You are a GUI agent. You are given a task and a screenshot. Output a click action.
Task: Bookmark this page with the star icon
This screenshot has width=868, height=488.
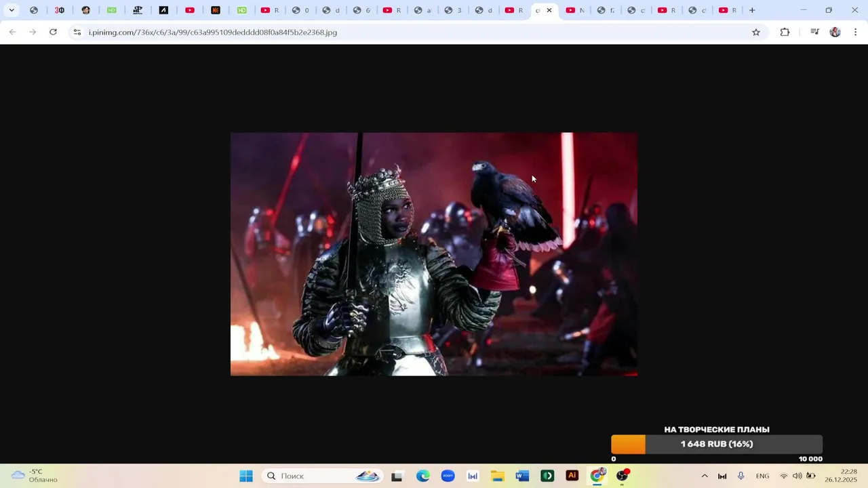click(756, 32)
